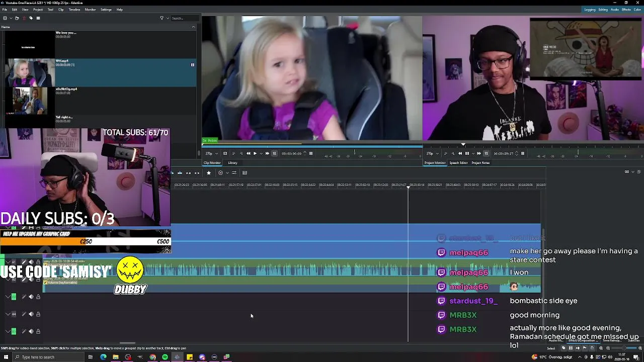644x362 pixels.
Task: Switch to the Color workspace
Action: (x=637, y=10)
